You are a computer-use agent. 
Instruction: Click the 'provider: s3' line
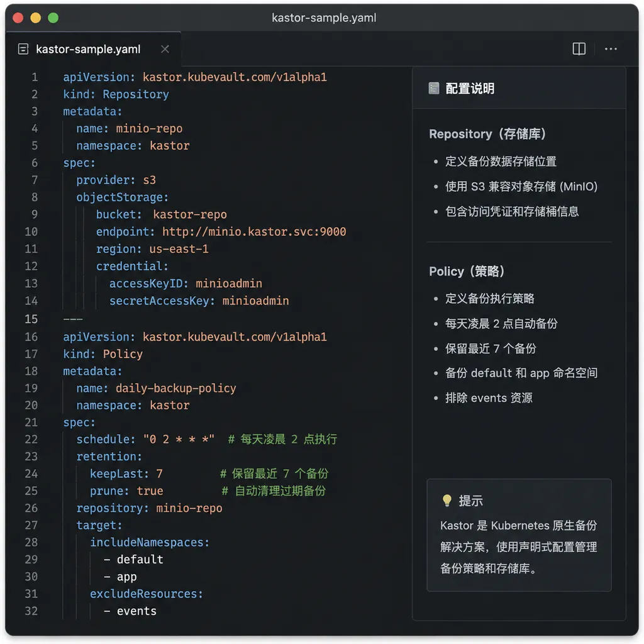(x=116, y=180)
